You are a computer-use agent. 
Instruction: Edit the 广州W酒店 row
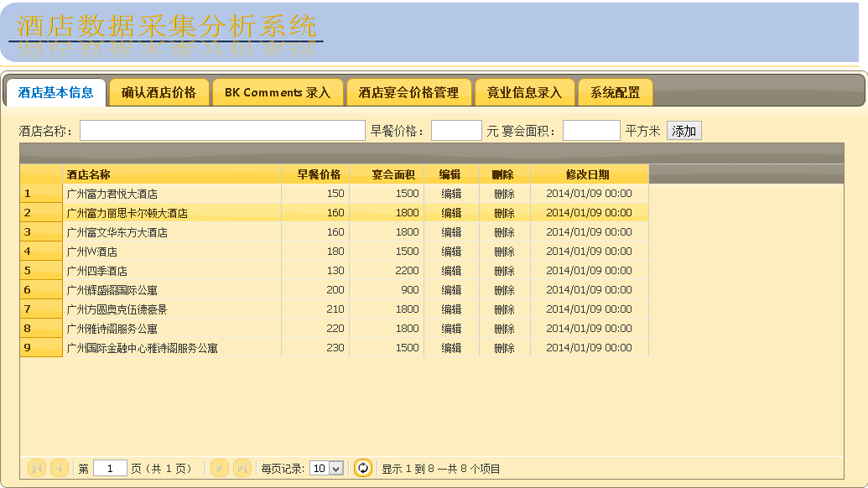[x=451, y=252]
